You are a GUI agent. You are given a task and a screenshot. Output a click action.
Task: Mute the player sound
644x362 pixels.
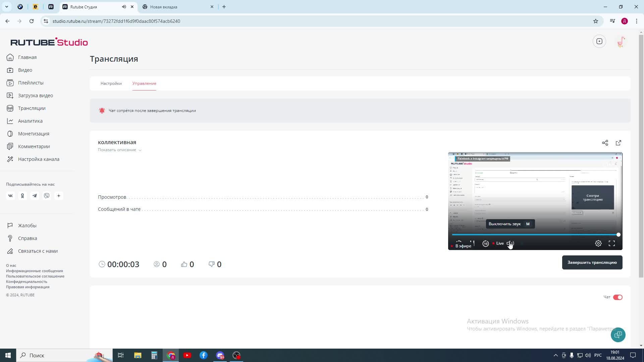[510, 244]
